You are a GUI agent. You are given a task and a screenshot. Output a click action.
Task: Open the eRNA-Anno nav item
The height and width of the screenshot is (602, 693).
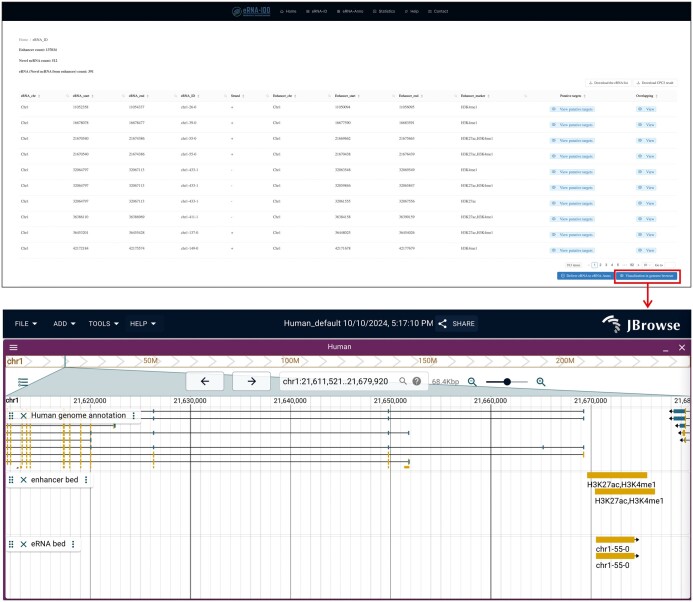tap(350, 11)
